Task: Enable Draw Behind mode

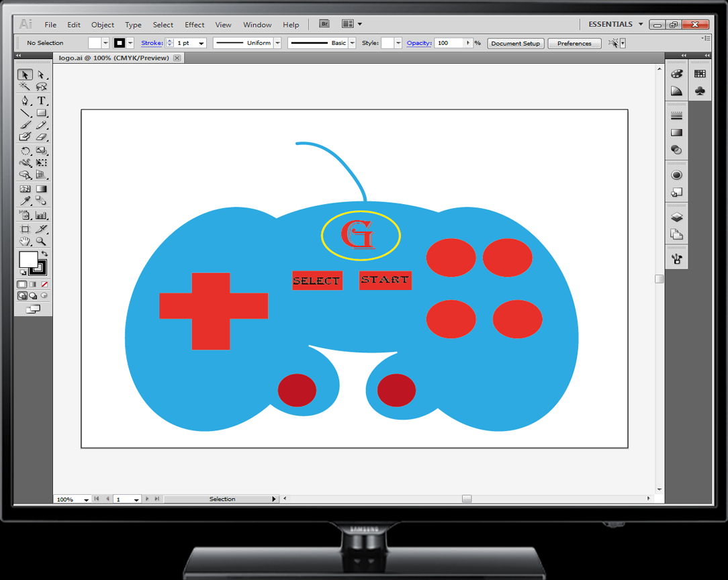Action: pos(33,295)
